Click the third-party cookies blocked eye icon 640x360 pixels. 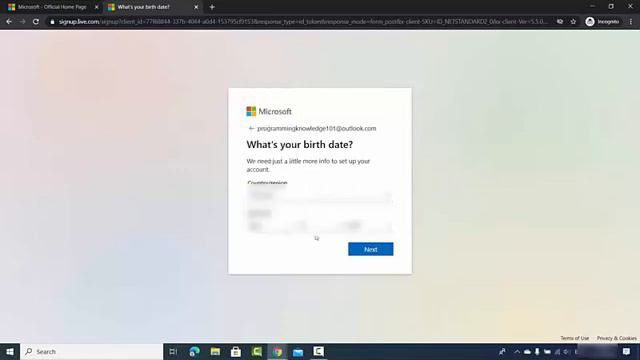[560, 22]
